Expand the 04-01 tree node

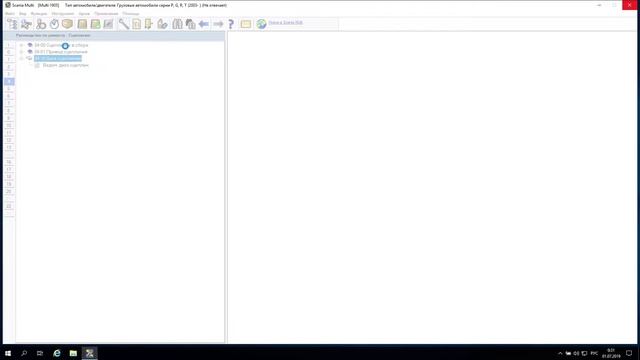(x=22, y=52)
